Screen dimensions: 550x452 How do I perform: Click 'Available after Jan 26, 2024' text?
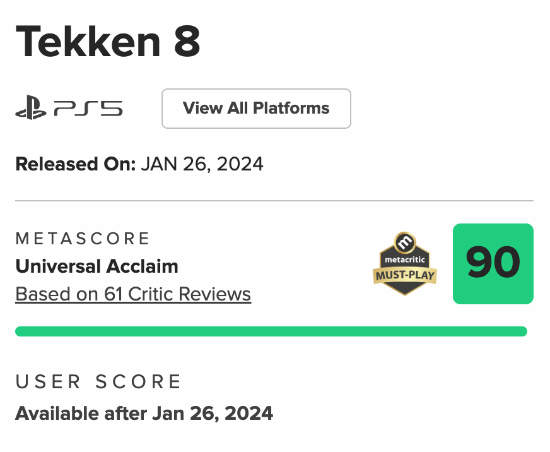144,413
